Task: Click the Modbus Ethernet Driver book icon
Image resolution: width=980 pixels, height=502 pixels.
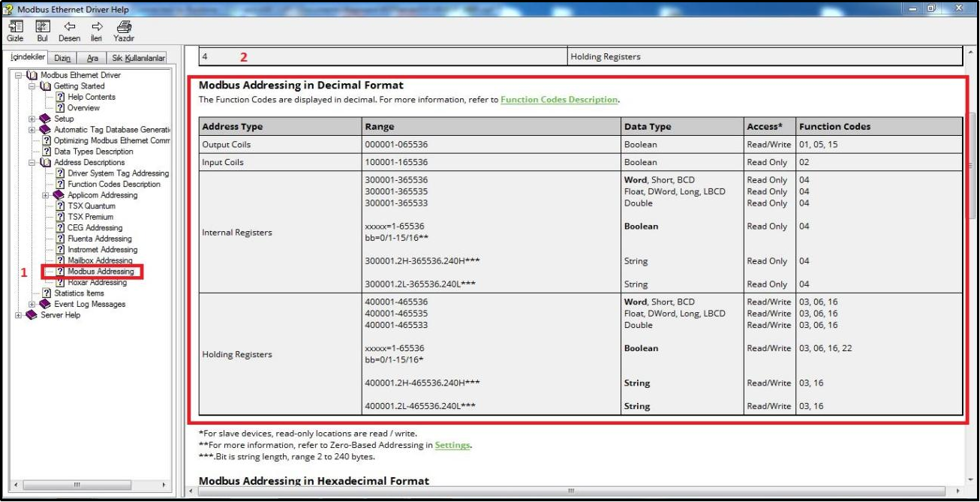Action: pyautogui.click(x=32, y=75)
